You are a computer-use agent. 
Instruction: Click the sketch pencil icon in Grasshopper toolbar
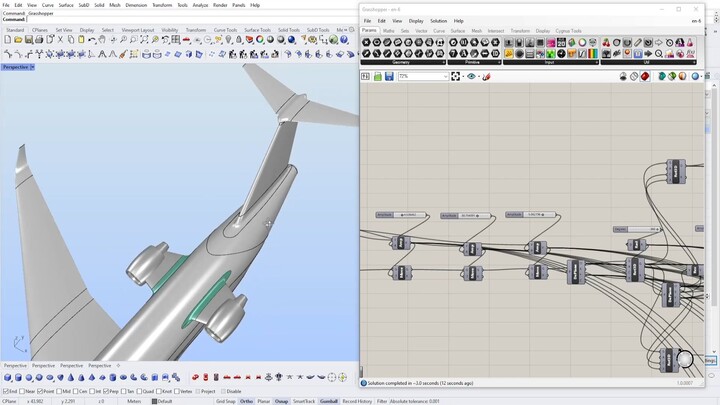(486, 76)
